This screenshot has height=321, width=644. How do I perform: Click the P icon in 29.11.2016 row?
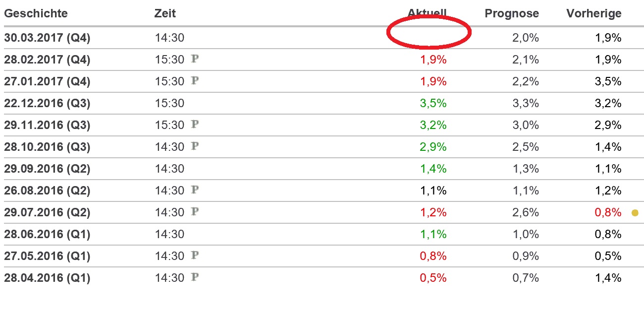point(195,125)
